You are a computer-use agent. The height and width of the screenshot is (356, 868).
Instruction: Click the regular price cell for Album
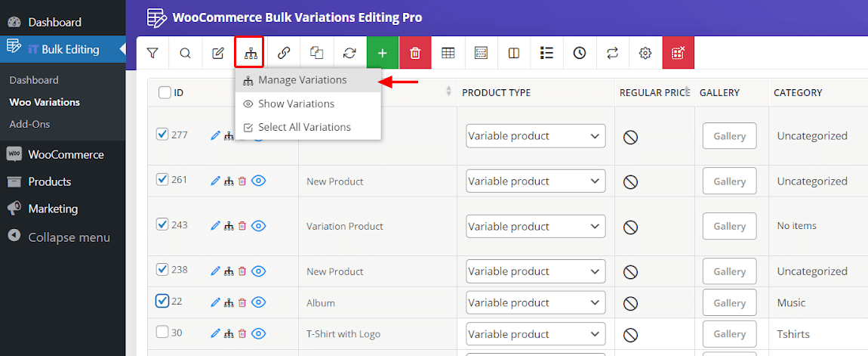point(654,303)
